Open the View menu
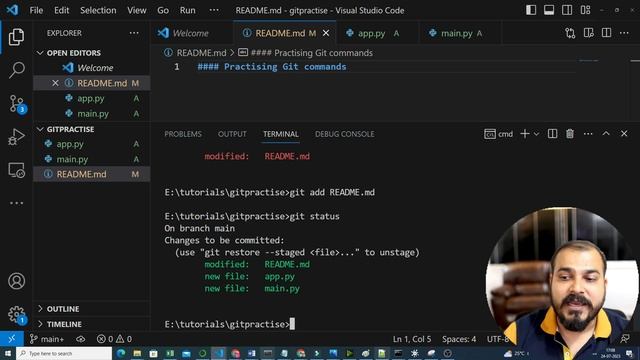640x360 pixels. coord(136,10)
